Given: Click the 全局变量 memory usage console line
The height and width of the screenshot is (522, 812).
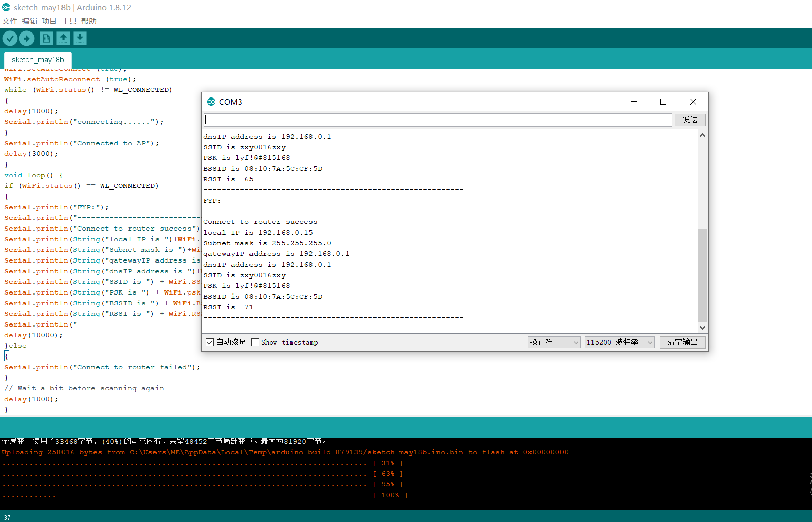Looking at the screenshot, I should click(164, 442).
